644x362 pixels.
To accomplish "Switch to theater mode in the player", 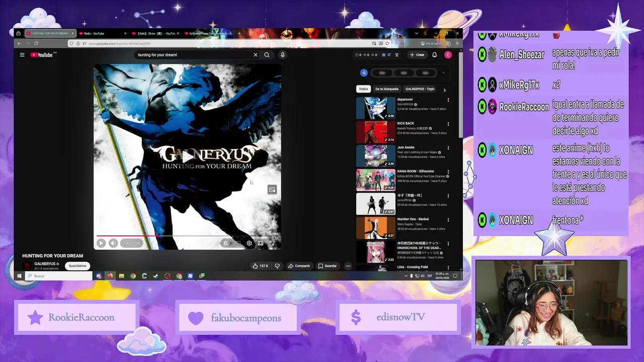I will point(261,243).
